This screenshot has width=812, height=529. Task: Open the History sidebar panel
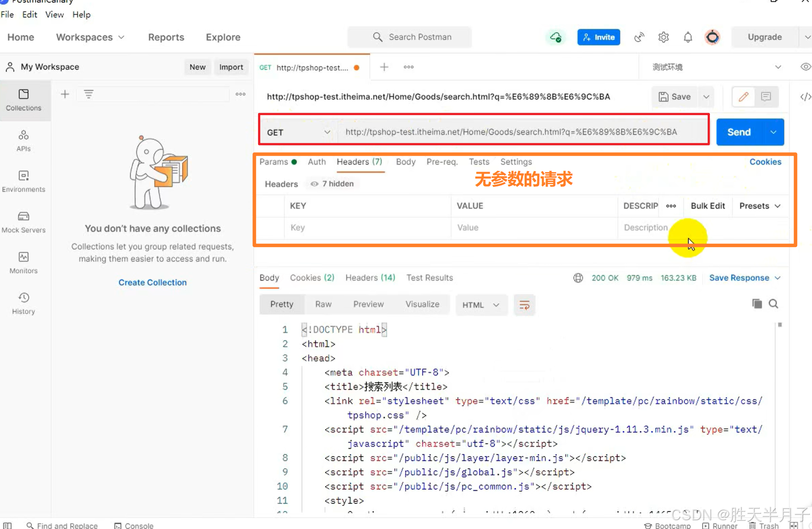tap(24, 303)
